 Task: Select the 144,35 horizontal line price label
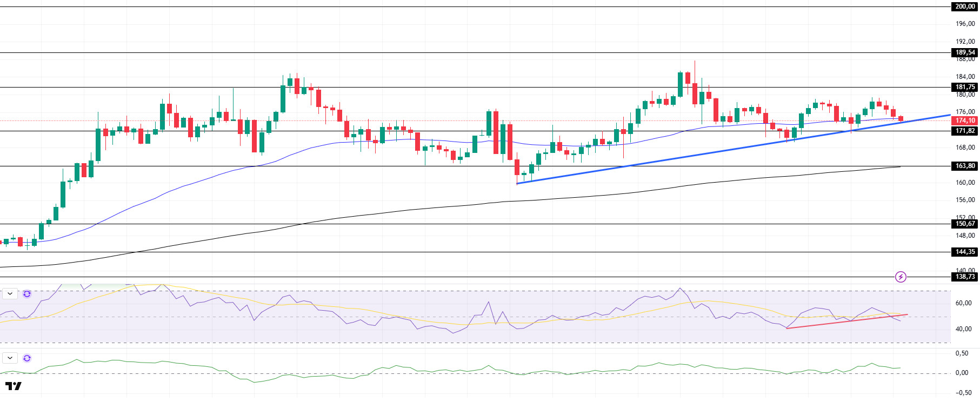965,252
